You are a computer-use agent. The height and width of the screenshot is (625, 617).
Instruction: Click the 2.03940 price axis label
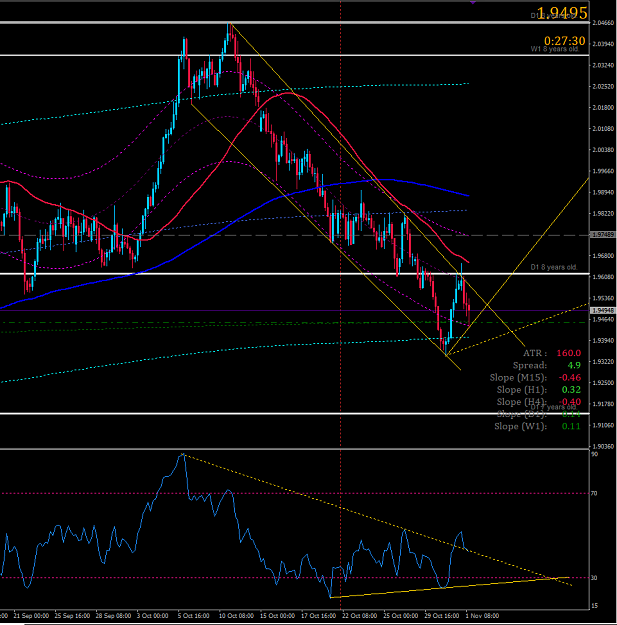point(603,44)
